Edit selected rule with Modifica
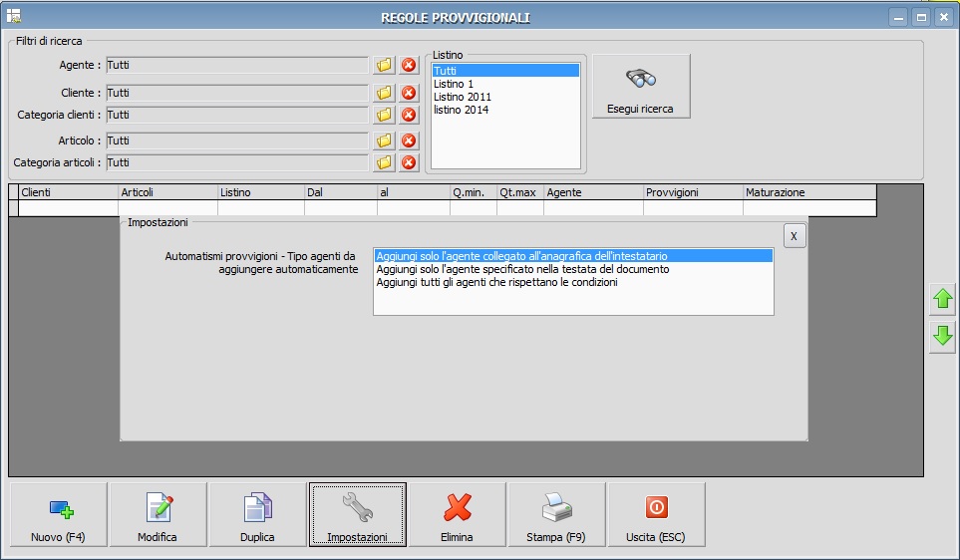 [158, 515]
